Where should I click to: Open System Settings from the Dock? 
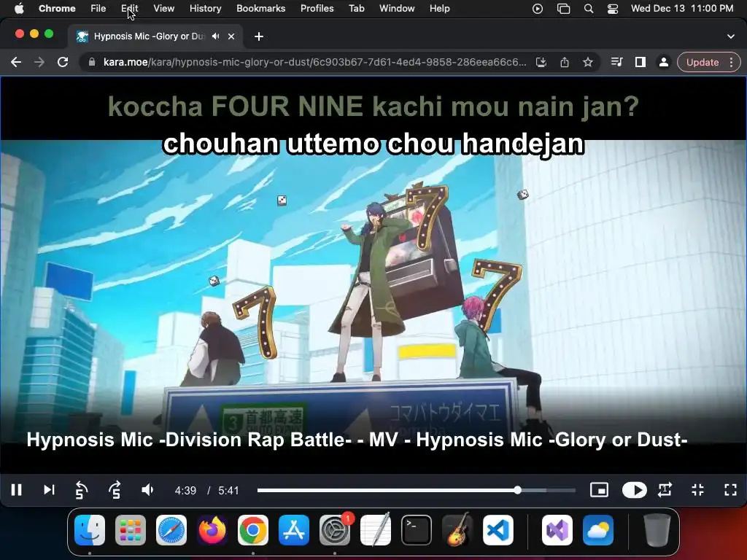(x=335, y=530)
